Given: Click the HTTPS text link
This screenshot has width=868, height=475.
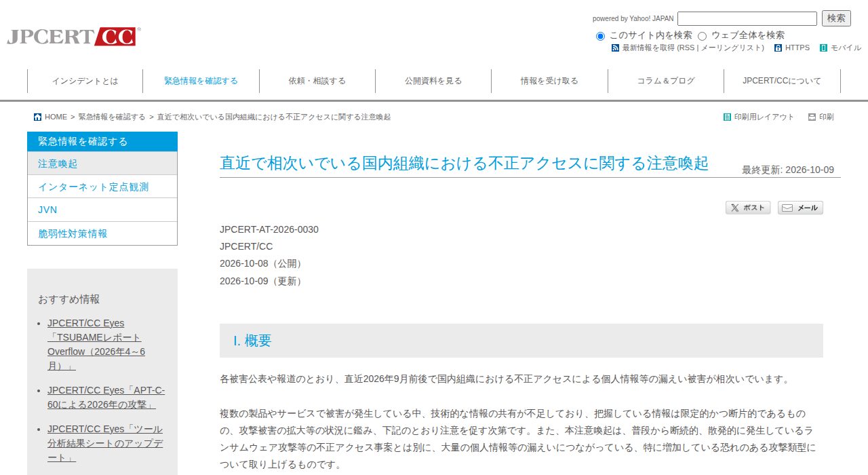Looking at the screenshot, I should pyautogui.click(x=797, y=48).
